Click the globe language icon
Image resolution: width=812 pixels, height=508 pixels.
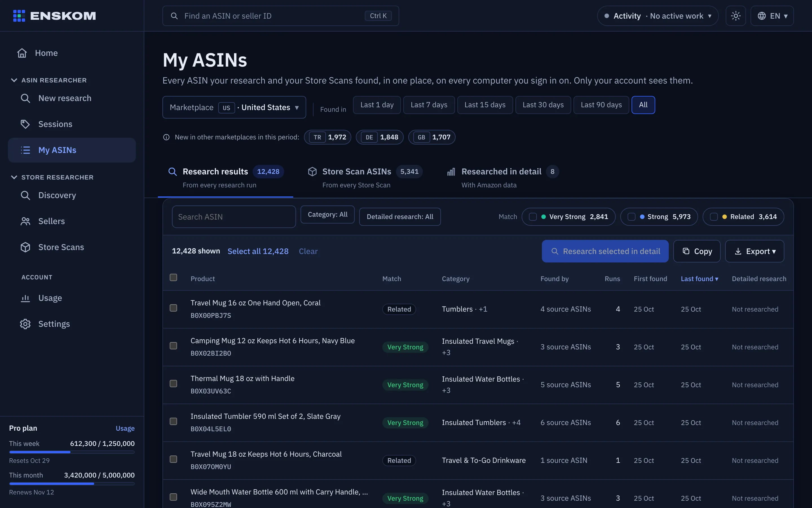click(x=762, y=16)
